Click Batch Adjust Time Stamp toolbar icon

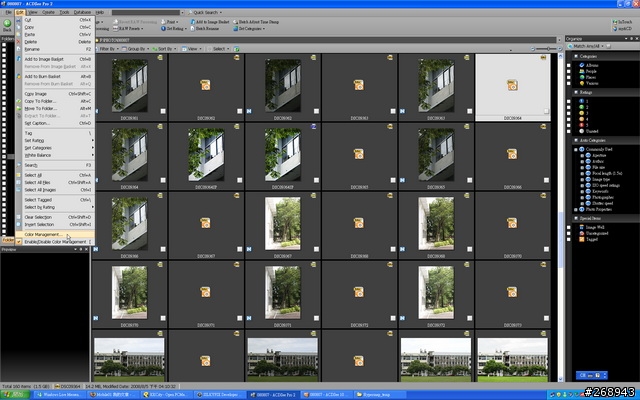[x=236, y=22]
